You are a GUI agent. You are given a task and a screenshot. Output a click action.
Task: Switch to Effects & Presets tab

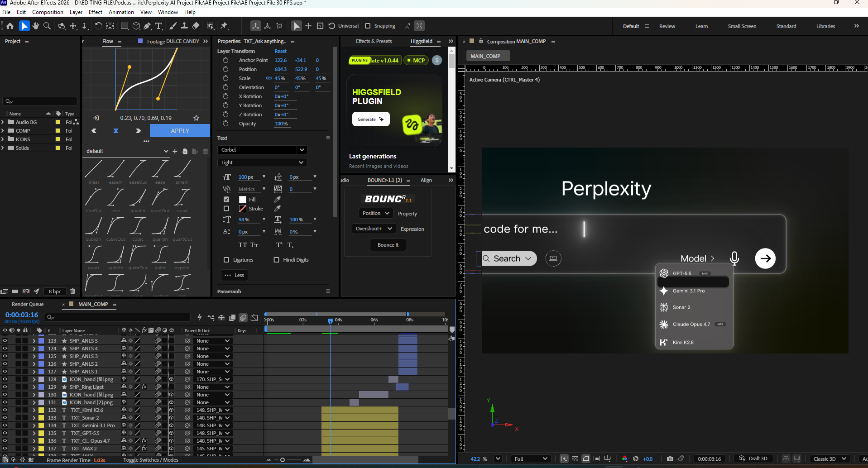pos(374,41)
